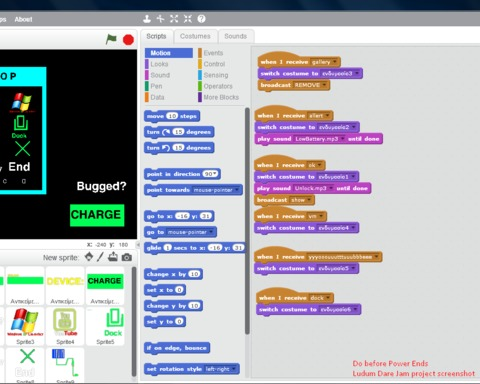Select Sprite3 Windows logo thumbnail

point(25,326)
